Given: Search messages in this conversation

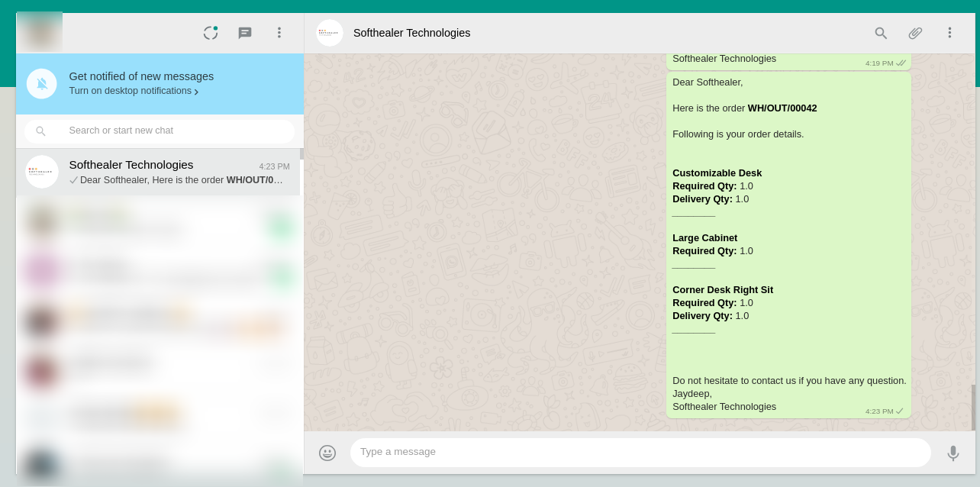Looking at the screenshot, I should pyautogui.click(x=881, y=33).
